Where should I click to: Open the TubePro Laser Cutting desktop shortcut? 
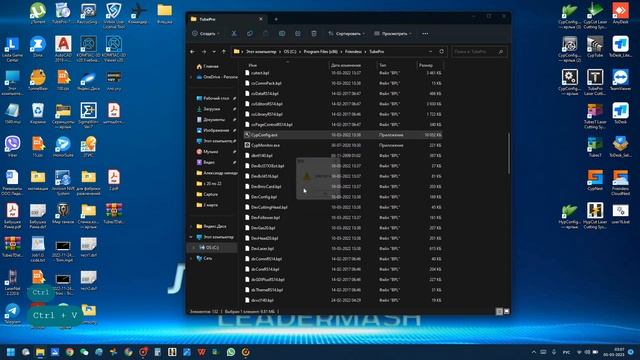coord(595,82)
